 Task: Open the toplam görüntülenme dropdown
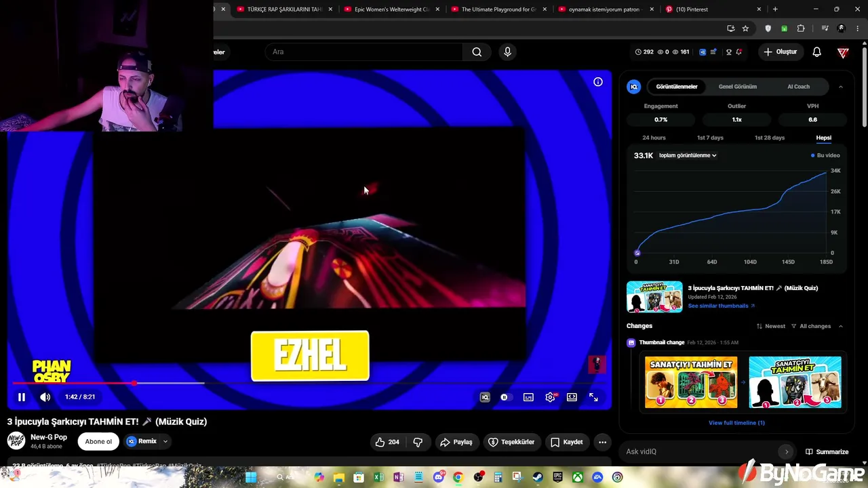(688, 155)
